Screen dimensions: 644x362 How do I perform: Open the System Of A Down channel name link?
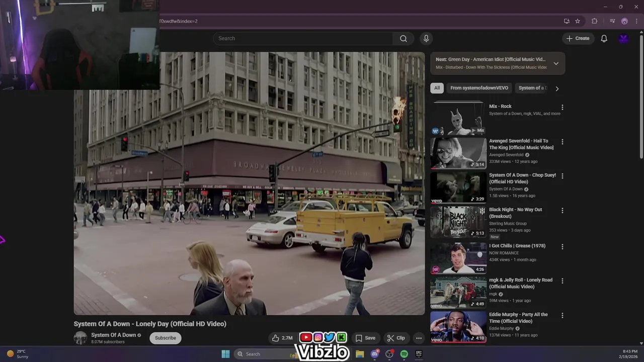(x=113, y=335)
